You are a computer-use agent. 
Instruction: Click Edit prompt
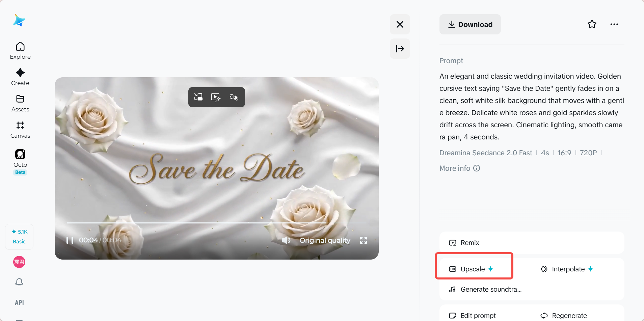pos(473,316)
